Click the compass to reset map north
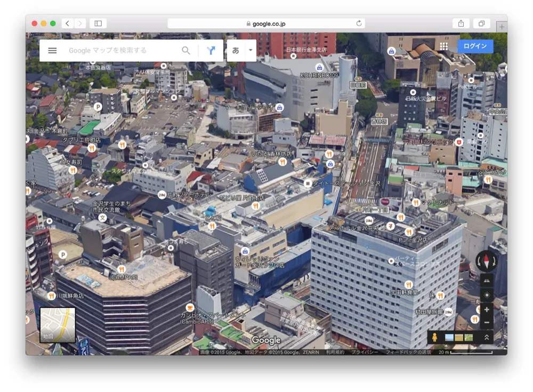Image resolution: width=533 pixels, height=392 pixels. [x=488, y=261]
